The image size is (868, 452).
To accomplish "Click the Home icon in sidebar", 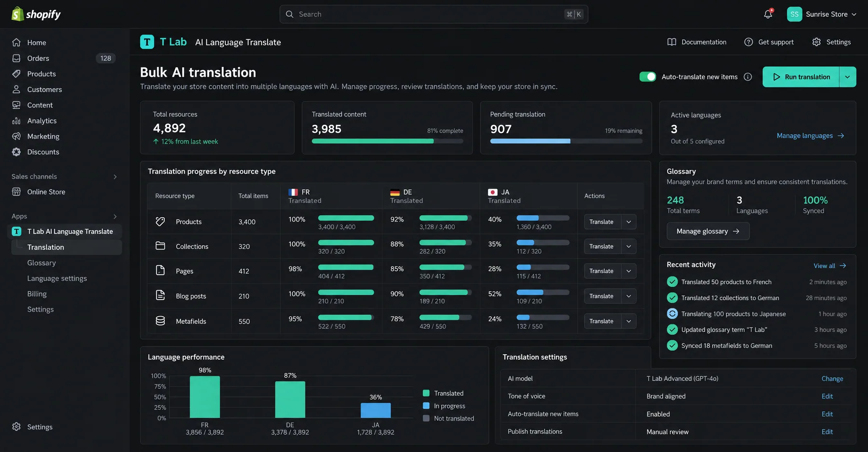I will point(16,42).
